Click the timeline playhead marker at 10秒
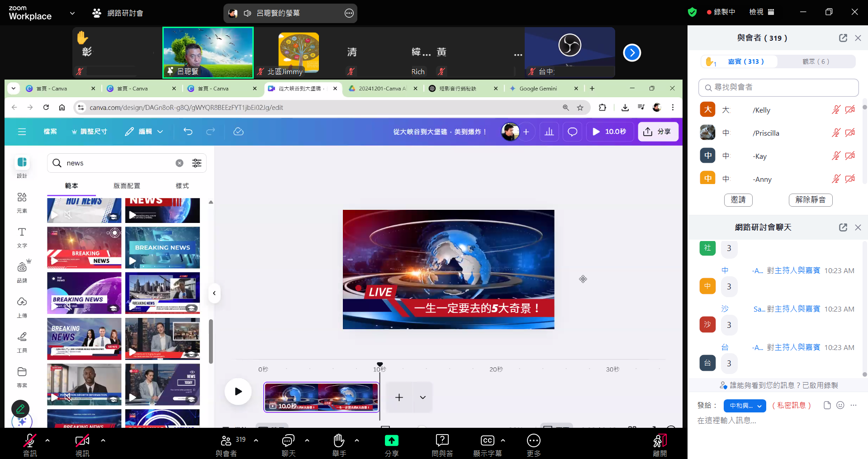The image size is (868, 459). [x=380, y=364]
